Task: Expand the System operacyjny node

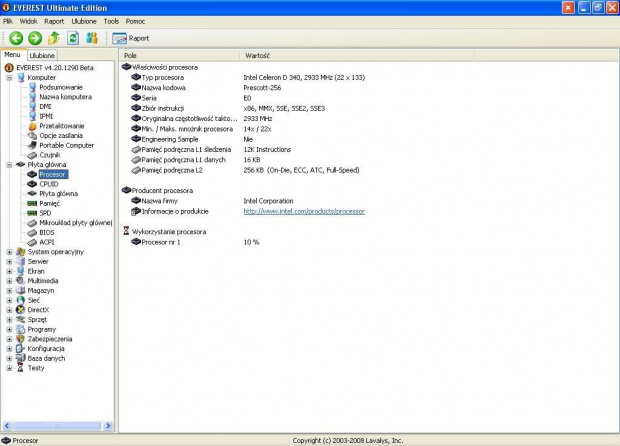Action: click(9, 252)
